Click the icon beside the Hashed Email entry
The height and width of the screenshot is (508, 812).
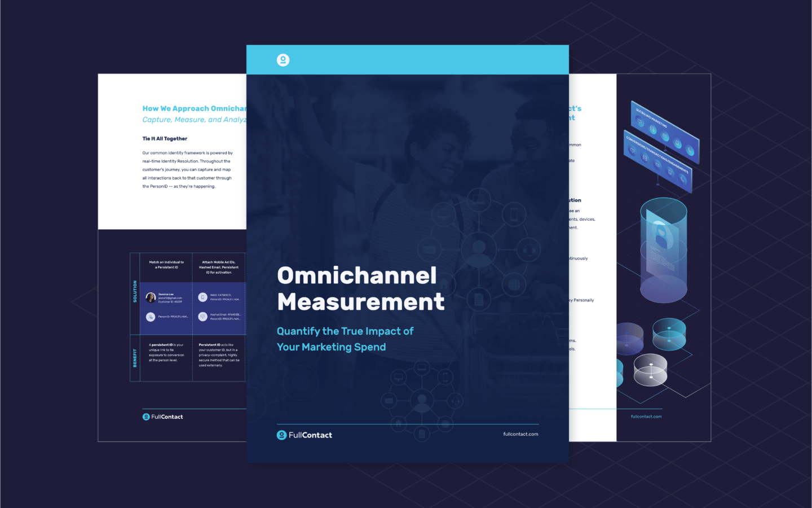pos(203,317)
